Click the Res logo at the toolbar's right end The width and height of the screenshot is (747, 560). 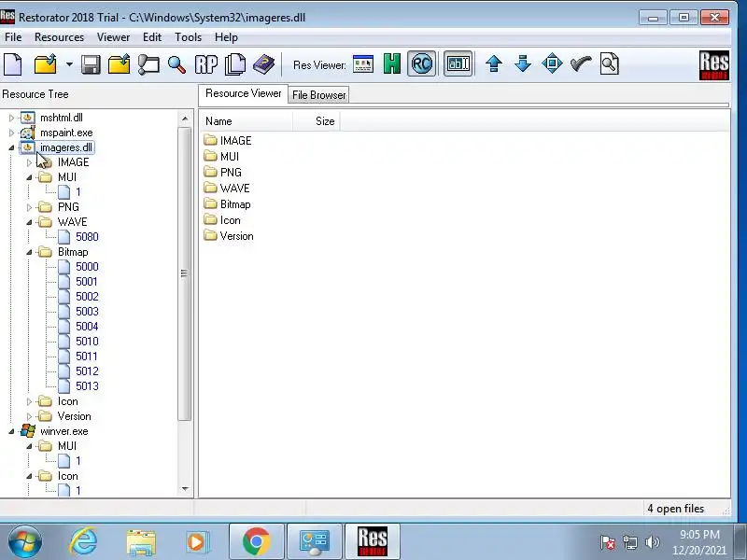click(713, 65)
